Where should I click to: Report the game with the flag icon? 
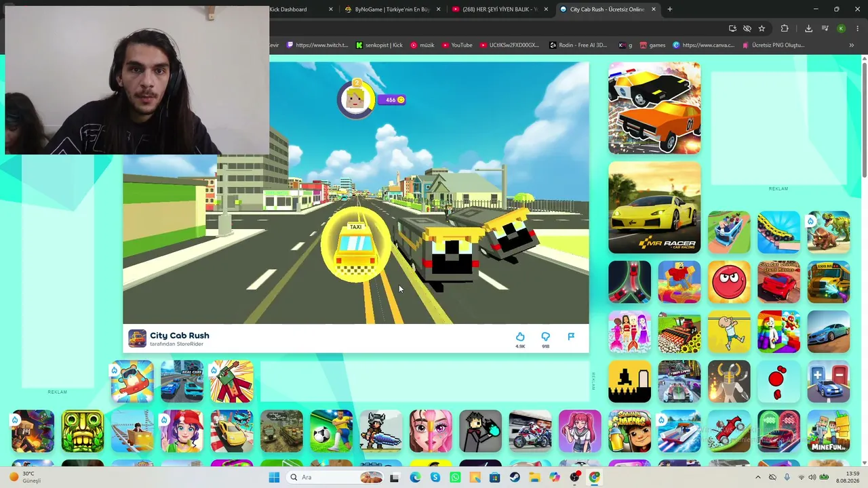pos(571,337)
